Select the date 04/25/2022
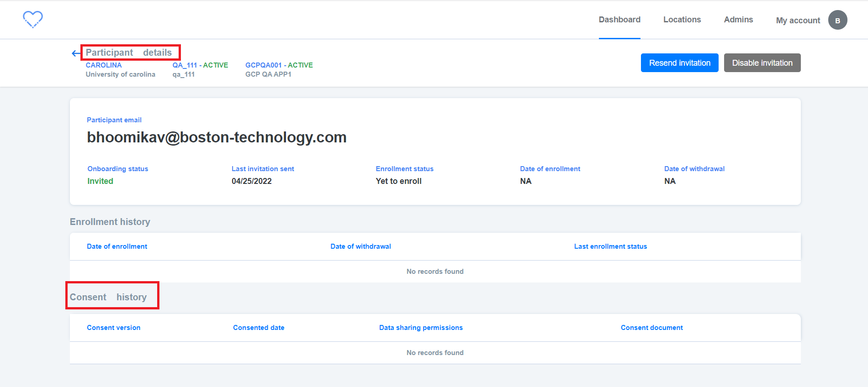 252,181
